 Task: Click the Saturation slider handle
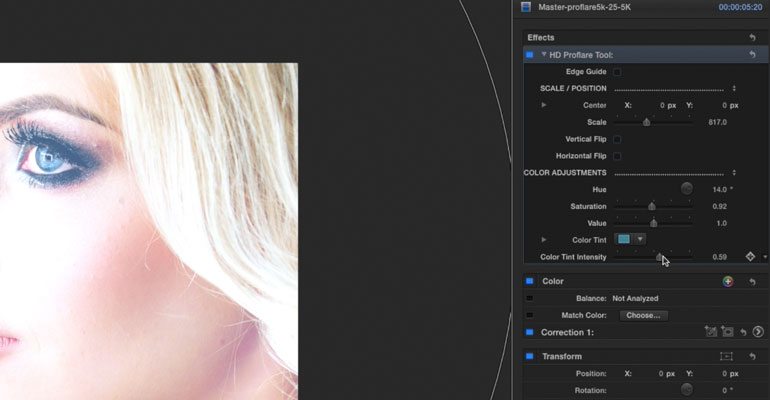click(652, 206)
